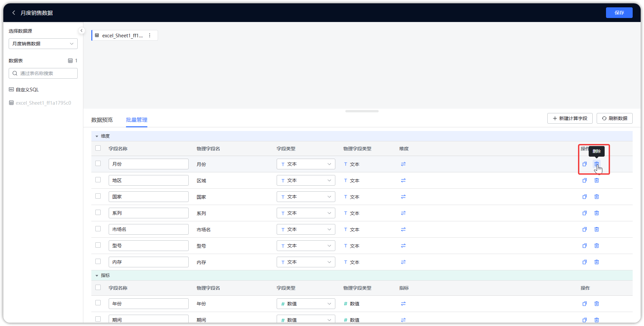Screen dimensions: 644x326
Task: Copy the 国家 field
Action: coord(584,197)
